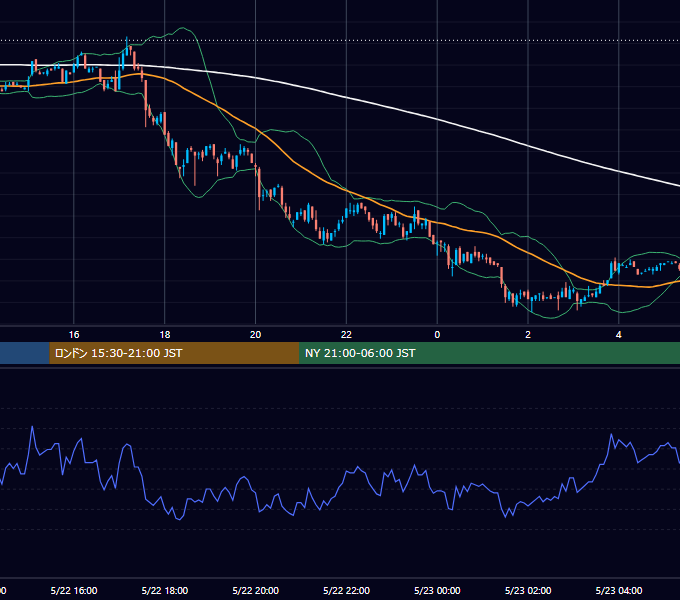
Task: Click the blue oscillator line in lower panel
Action: pyautogui.click(x=347, y=471)
